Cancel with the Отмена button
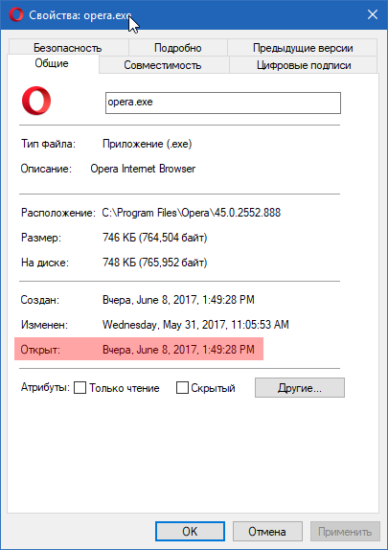Screen dimensions: 388x550 point(267,531)
